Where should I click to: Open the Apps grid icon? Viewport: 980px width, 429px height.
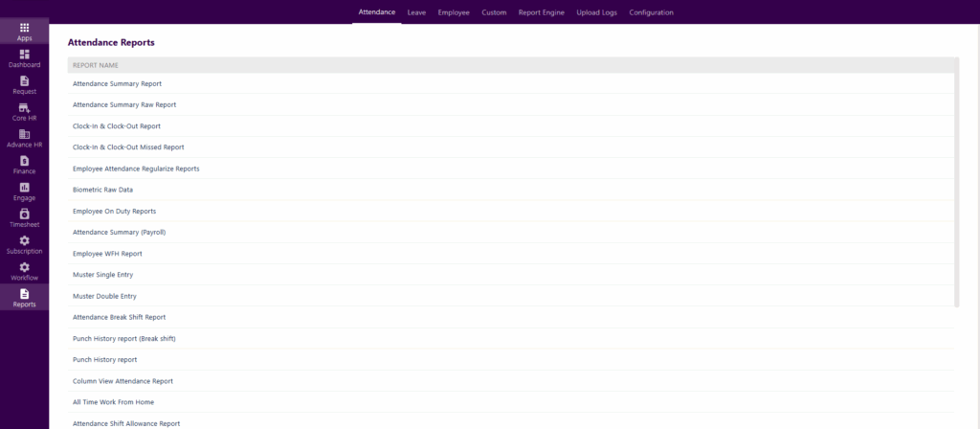[x=24, y=28]
